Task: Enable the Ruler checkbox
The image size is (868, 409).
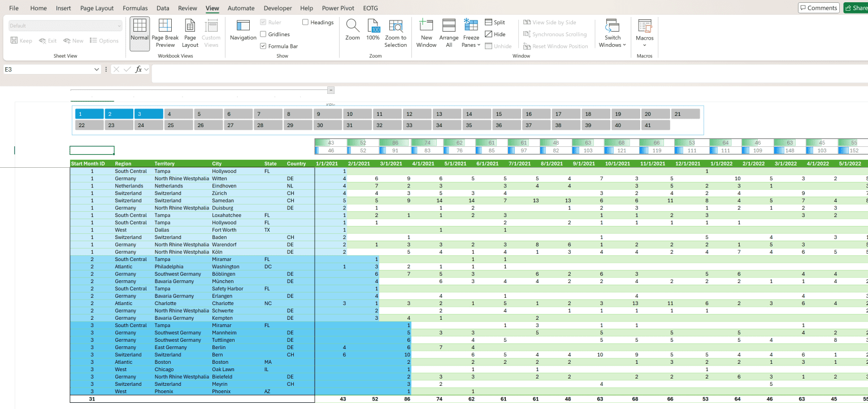Action: tap(263, 22)
